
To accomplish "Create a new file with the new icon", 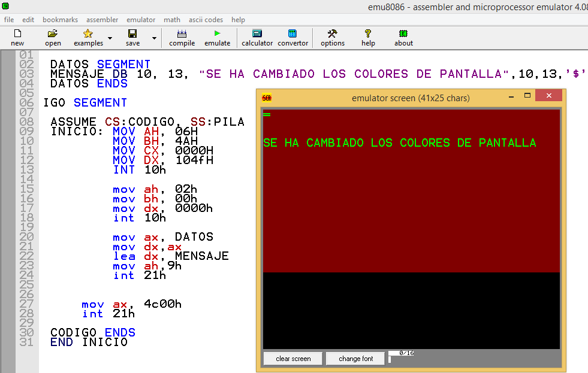I will point(17,37).
